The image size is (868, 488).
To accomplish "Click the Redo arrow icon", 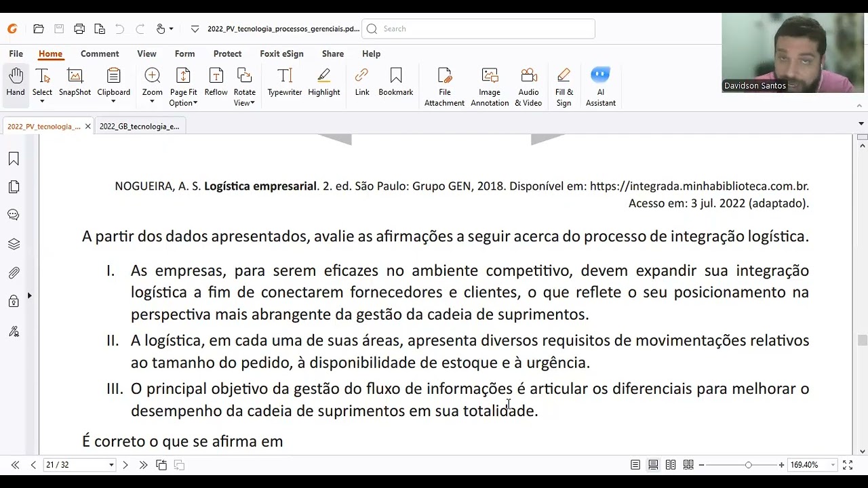I will pyautogui.click(x=140, y=29).
